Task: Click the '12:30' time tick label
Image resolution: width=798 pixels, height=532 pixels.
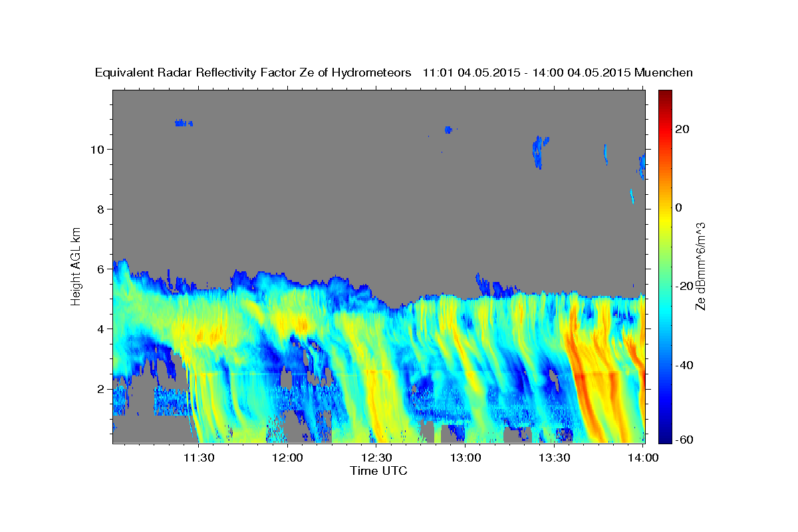Action: pyautogui.click(x=376, y=458)
